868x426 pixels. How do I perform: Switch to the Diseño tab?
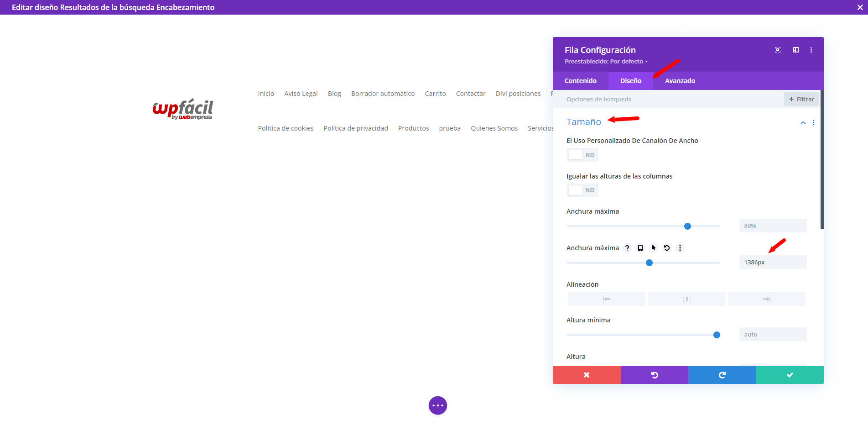click(x=631, y=81)
